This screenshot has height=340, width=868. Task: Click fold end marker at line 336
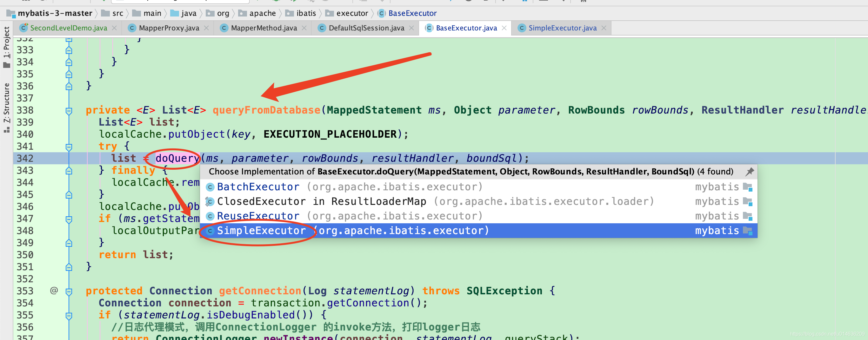(x=69, y=87)
